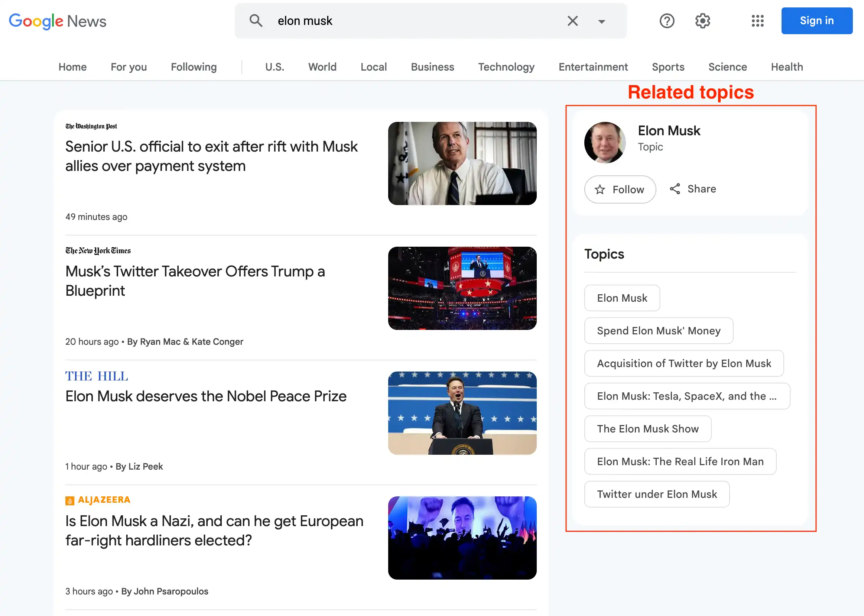Click The Hill source logo

click(x=97, y=376)
